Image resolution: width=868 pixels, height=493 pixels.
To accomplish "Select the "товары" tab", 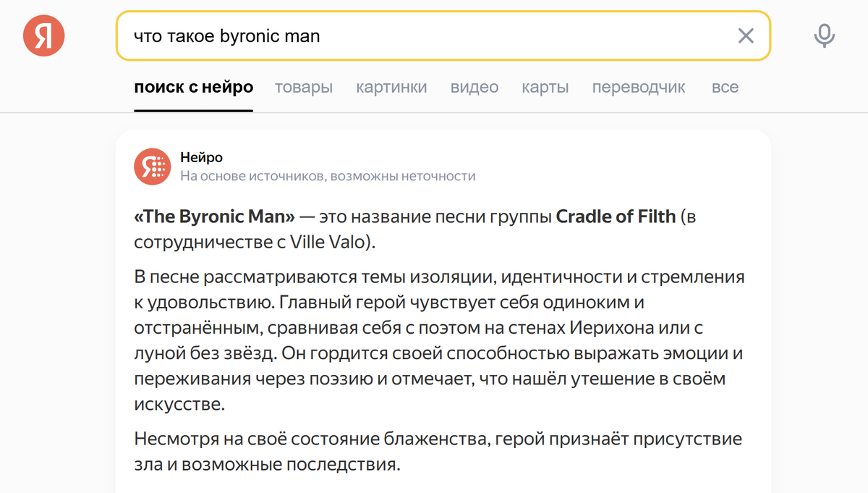I will (303, 86).
